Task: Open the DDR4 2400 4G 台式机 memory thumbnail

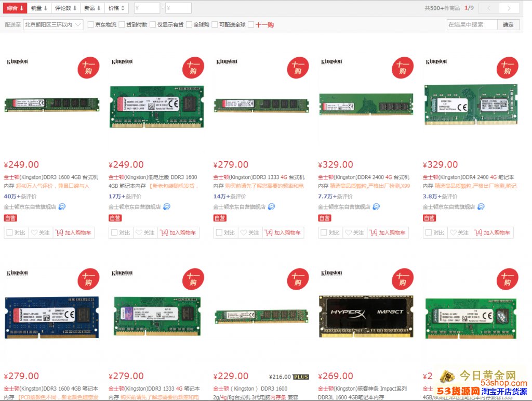Action: (366, 104)
